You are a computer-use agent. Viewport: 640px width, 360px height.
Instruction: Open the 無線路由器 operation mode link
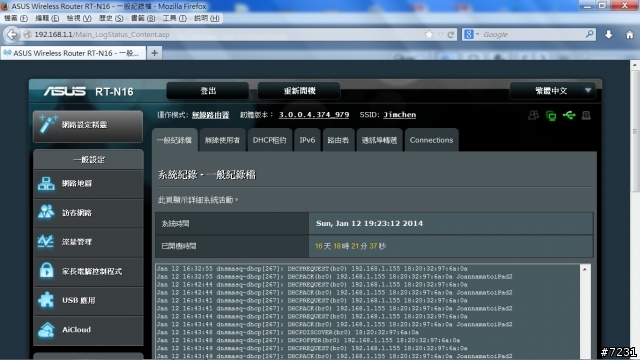pos(211,115)
